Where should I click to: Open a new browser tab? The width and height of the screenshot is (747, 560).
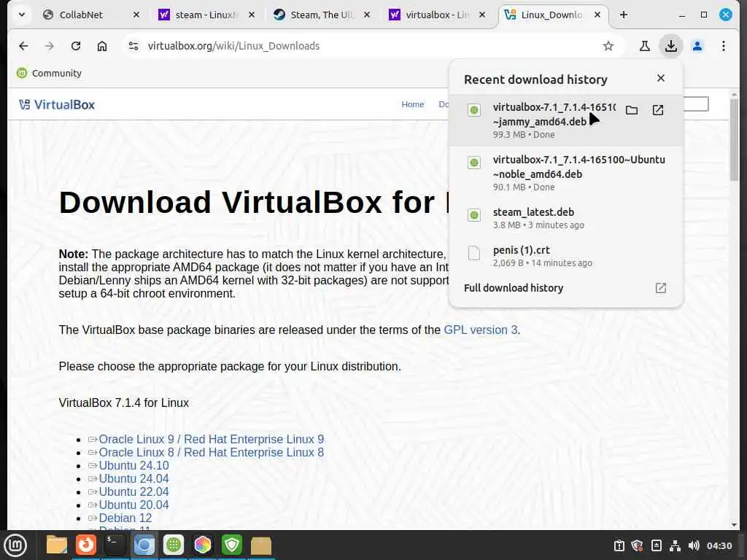(x=624, y=15)
